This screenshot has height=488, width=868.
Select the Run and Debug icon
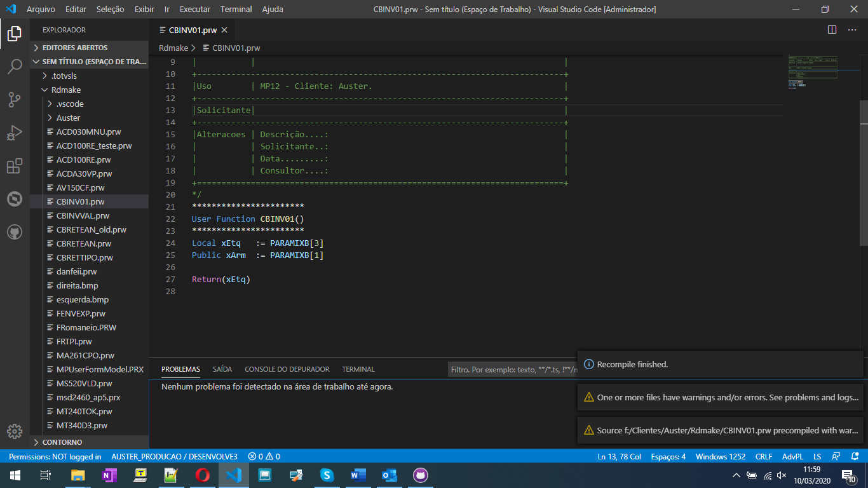click(14, 133)
